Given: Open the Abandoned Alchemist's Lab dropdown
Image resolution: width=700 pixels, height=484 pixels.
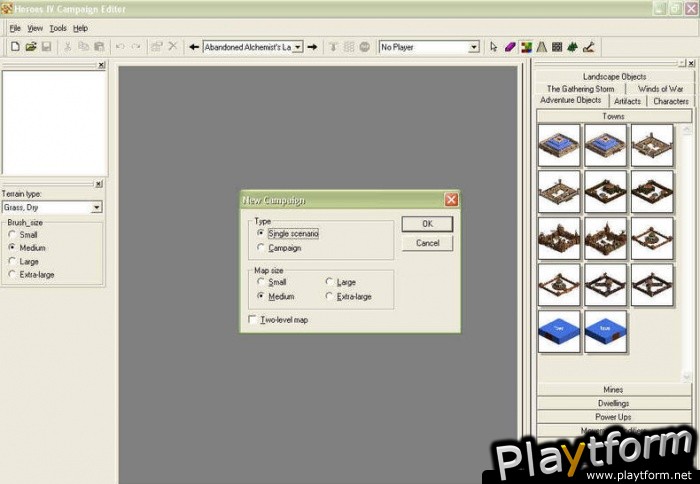Looking at the screenshot, I should tap(298, 47).
